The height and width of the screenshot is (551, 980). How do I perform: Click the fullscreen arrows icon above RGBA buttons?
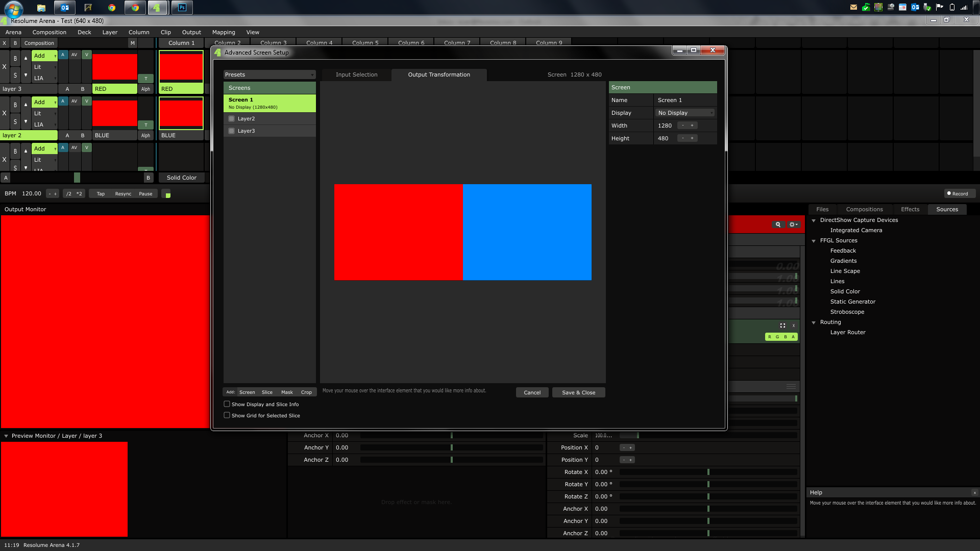782,325
